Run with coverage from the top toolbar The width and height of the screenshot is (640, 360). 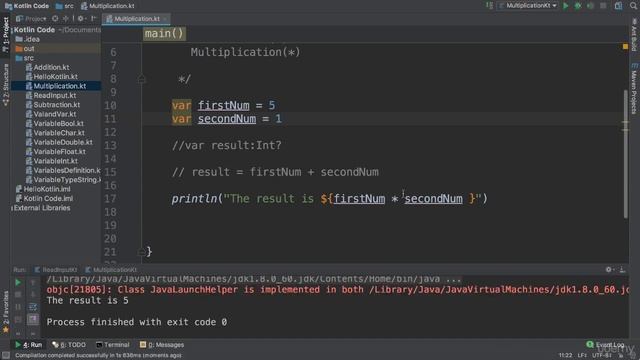590,6
